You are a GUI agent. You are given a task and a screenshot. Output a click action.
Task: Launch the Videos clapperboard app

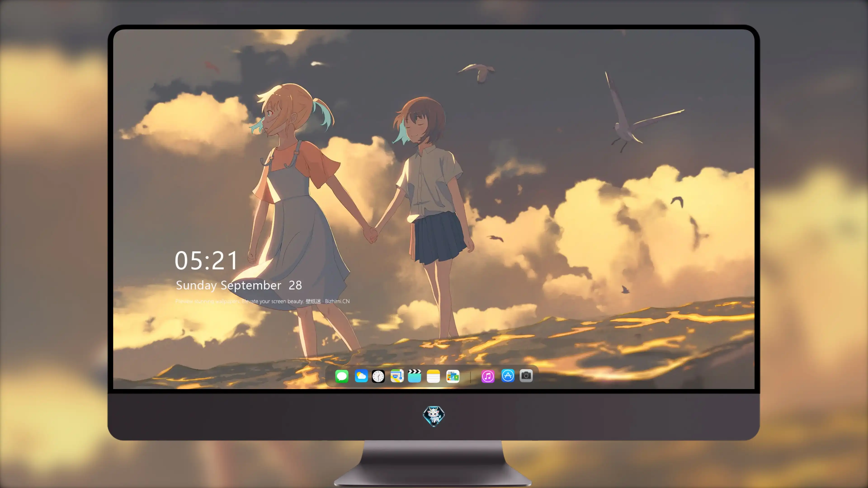[x=415, y=376]
